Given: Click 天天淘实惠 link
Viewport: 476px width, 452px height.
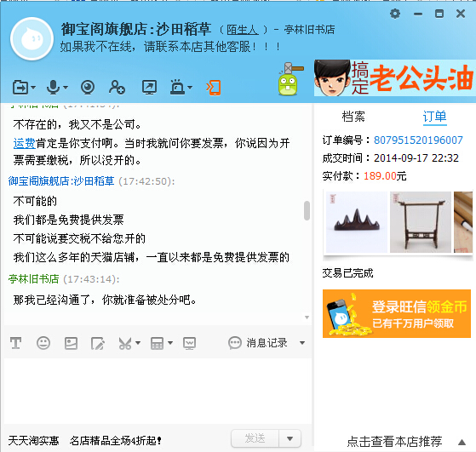Looking at the screenshot, I should 33,440.
